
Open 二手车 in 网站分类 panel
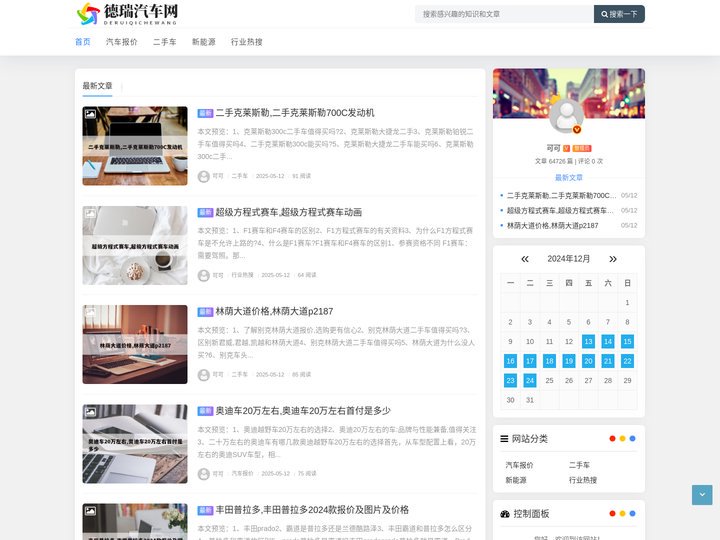[x=579, y=465]
